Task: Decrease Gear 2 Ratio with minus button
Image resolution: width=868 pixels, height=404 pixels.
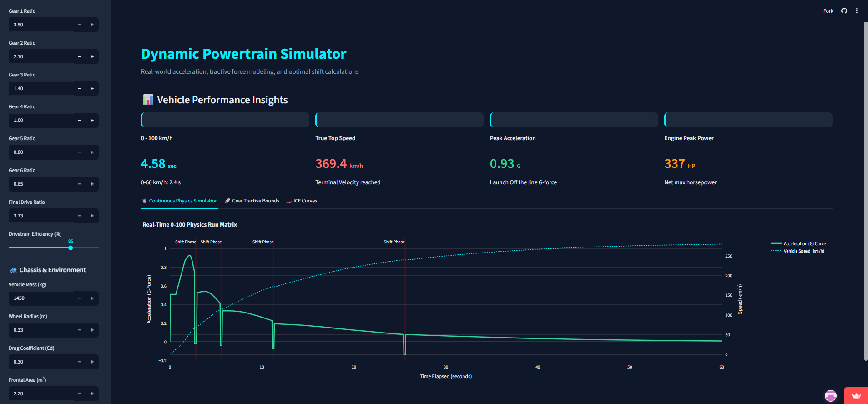Action: click(x=80, y=56)
